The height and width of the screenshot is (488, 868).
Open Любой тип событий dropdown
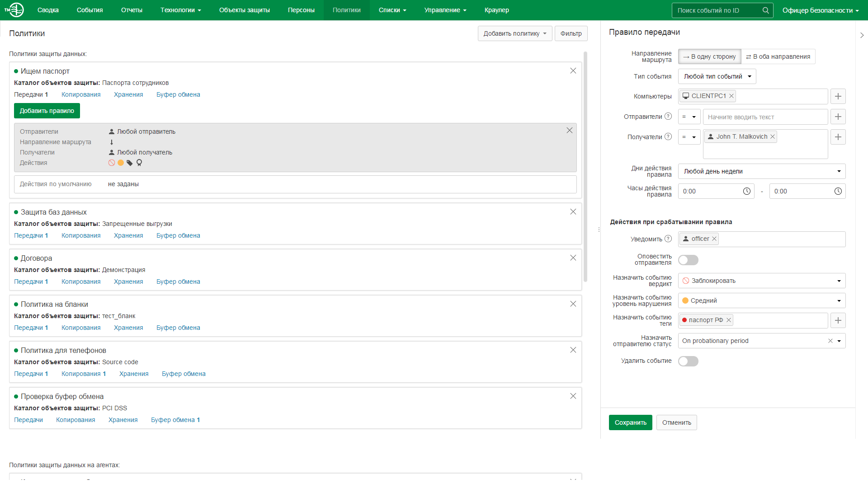click(717, 76)
